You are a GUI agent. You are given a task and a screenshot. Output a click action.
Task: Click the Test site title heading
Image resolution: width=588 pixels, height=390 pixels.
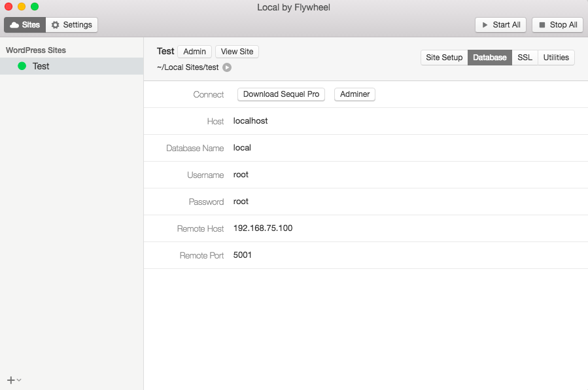(165, 52)
